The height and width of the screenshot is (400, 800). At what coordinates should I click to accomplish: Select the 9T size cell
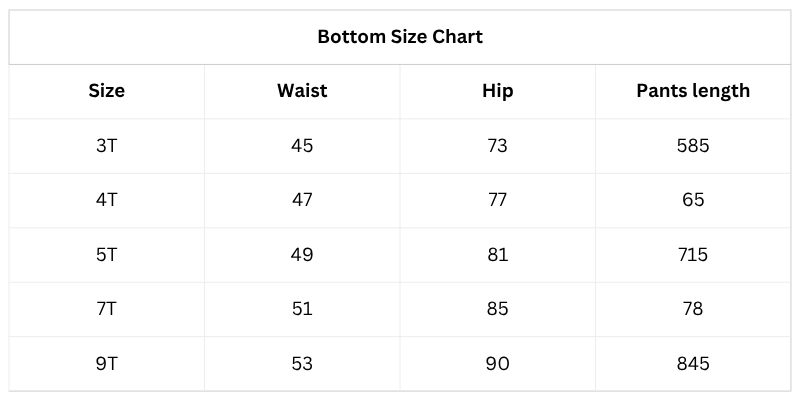(107, 363)
